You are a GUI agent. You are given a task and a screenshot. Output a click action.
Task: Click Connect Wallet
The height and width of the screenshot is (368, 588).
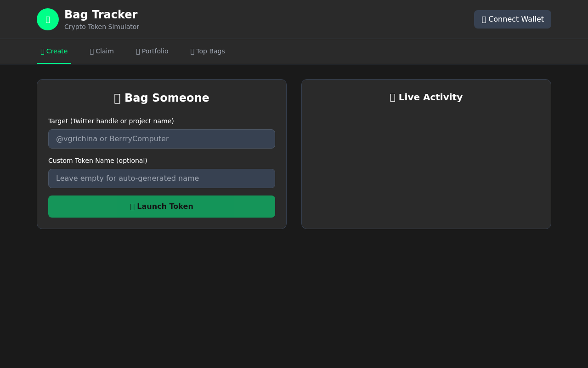[512, 19]
